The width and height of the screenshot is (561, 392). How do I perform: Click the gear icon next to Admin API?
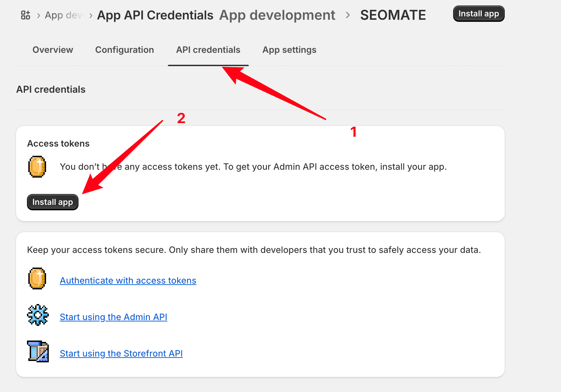(x=38, y=315)
